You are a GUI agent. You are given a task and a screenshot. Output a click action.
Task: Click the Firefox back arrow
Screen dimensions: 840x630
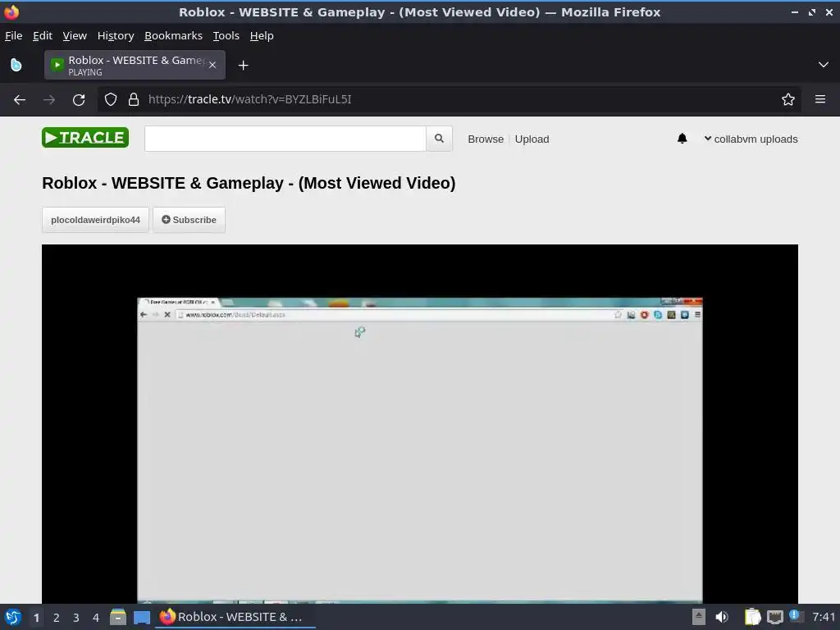(20, 99)
